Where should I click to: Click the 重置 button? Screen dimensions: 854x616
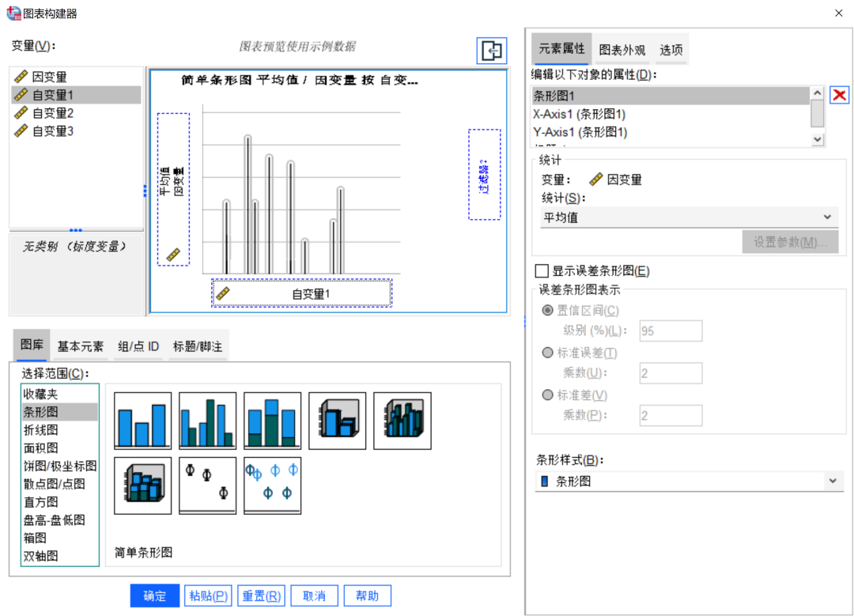point(262,596)
